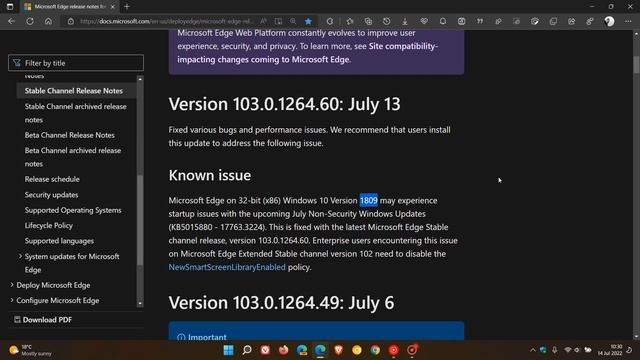Launch Firefox from taskbar

[283, 350]
